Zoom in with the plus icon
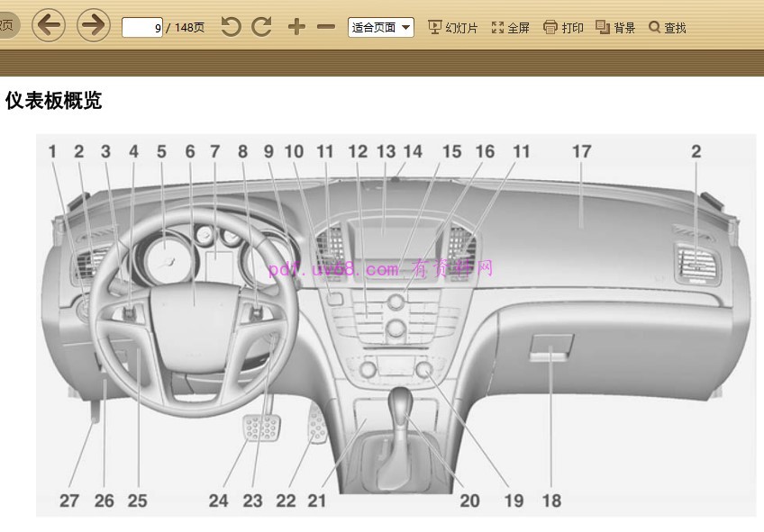The height and width of the screenshot is (532, 764). (296, 27)
